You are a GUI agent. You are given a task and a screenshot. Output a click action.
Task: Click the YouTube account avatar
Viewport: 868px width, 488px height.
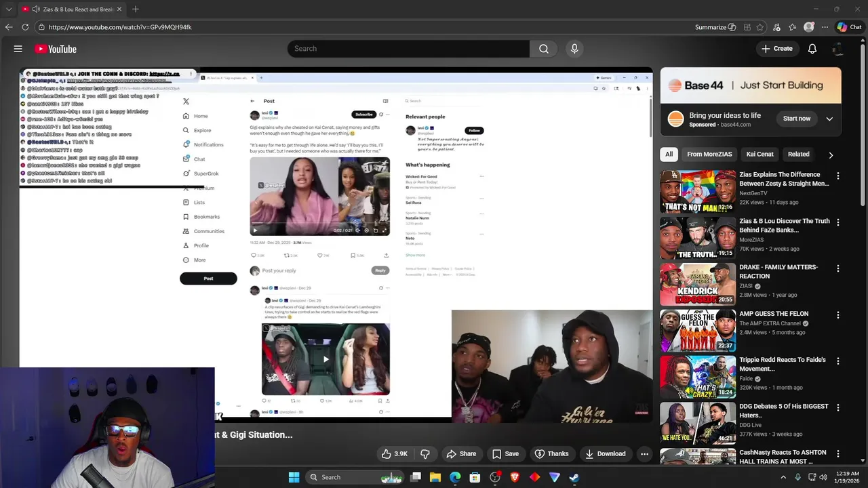point(838,49)
